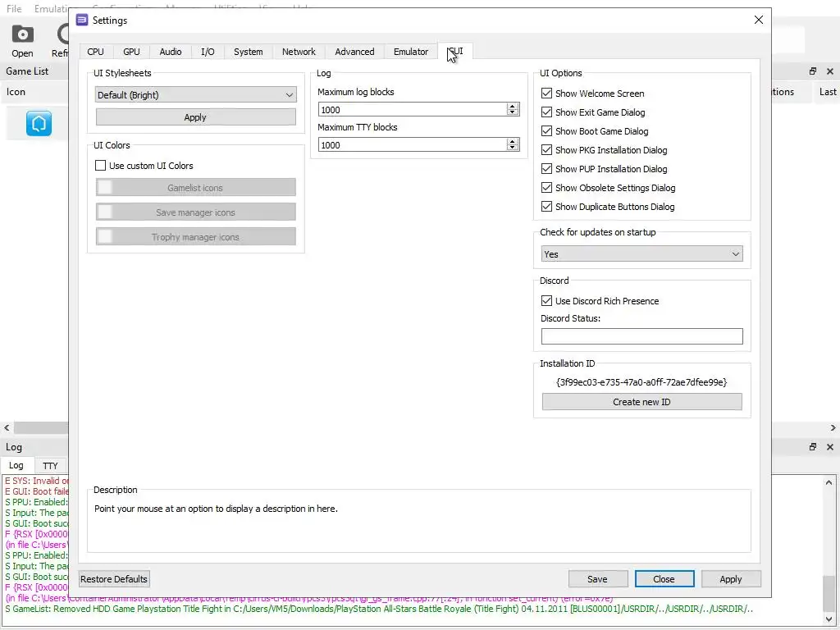840x630 pixels.
Task: Close the Settings dialog with the X button
Action: point(759,20)
